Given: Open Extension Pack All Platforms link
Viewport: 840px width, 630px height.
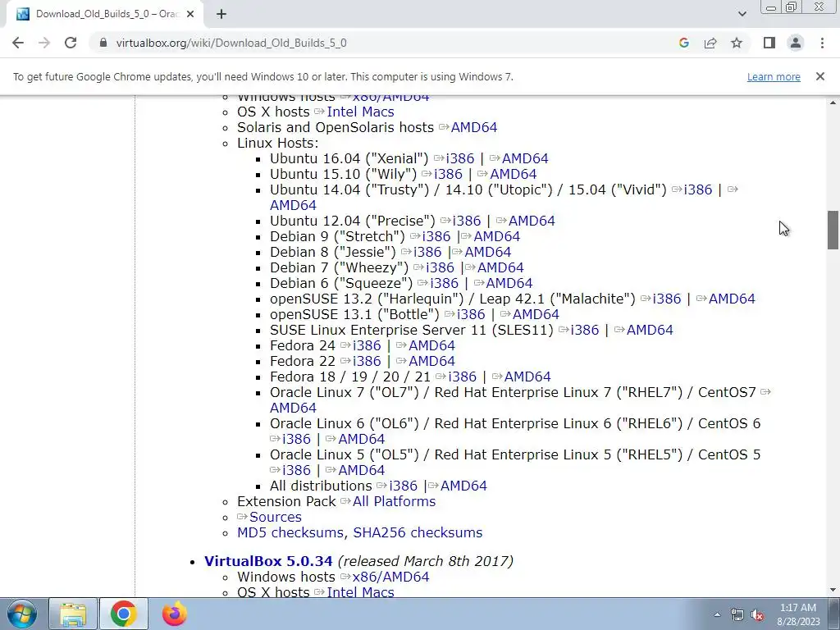Looking at the screenshot, I should (394, 501).
